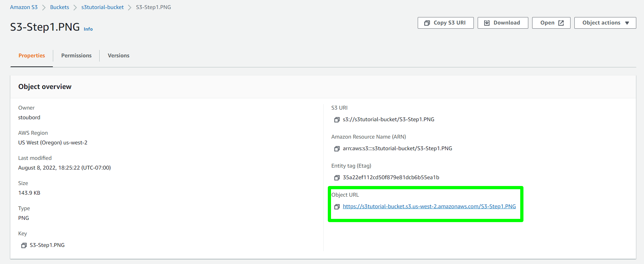Follow the Object URL hyperlink
The width and height of the screenshot is (644, 264).
coord(429,206)
